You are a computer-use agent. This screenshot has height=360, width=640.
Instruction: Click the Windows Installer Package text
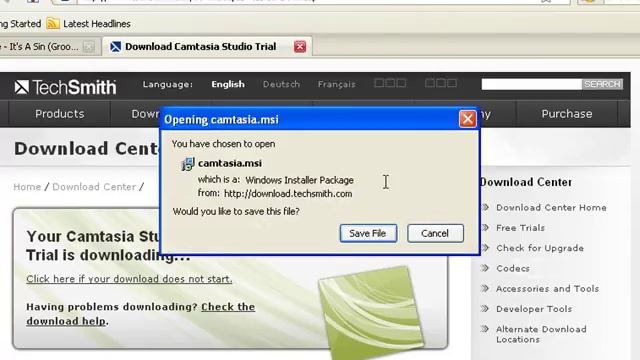tap(300, 180)
